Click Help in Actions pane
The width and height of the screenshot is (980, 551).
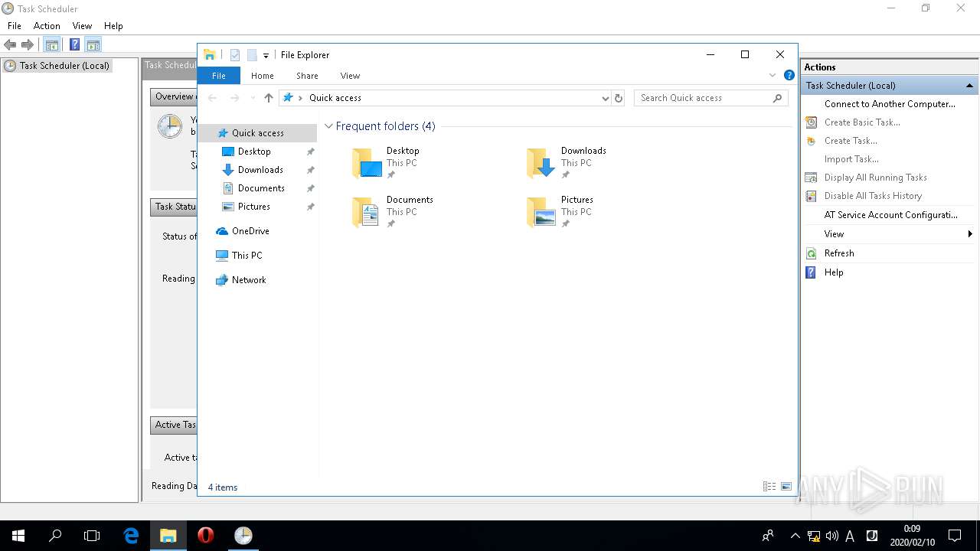(x=834, y=272)
